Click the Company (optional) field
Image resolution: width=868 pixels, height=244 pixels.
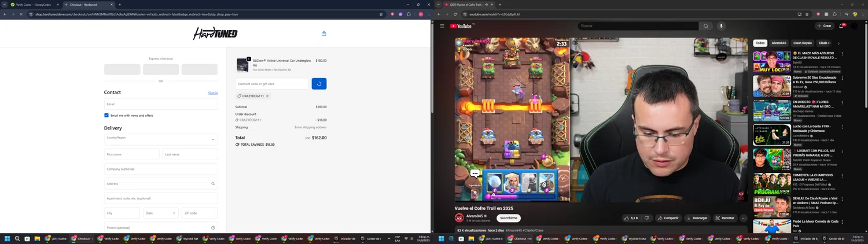pos(161,169)
